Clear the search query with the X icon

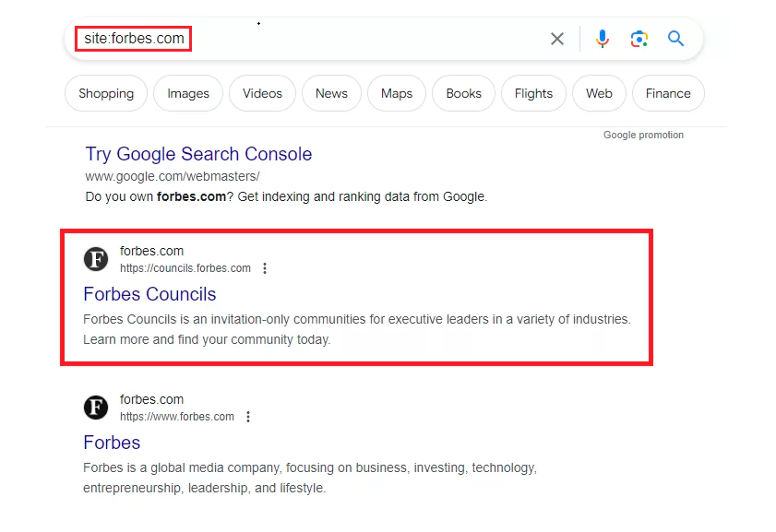click(x=557, y=39)
